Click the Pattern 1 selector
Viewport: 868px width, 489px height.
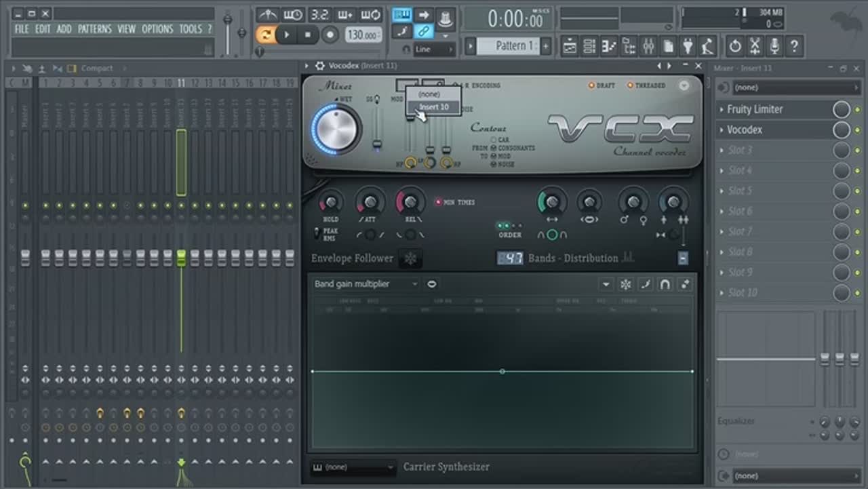click(x=508, y=46)
